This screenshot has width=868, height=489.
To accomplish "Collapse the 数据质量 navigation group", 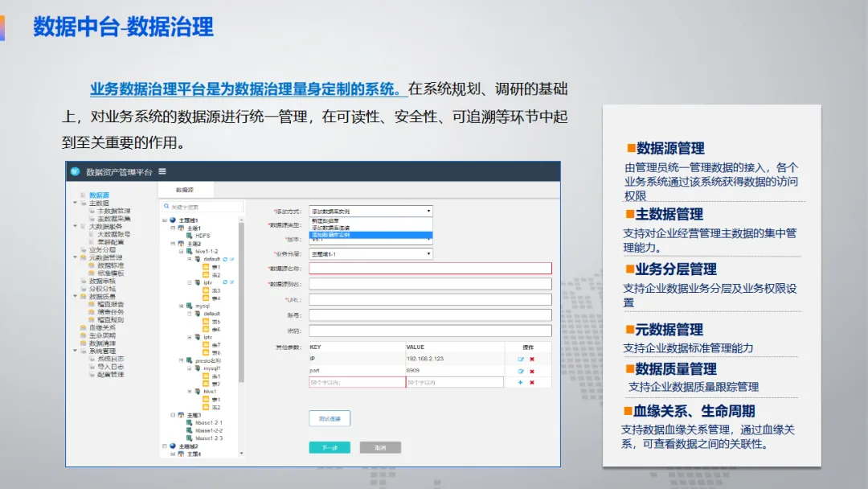I will click(76, 296).
